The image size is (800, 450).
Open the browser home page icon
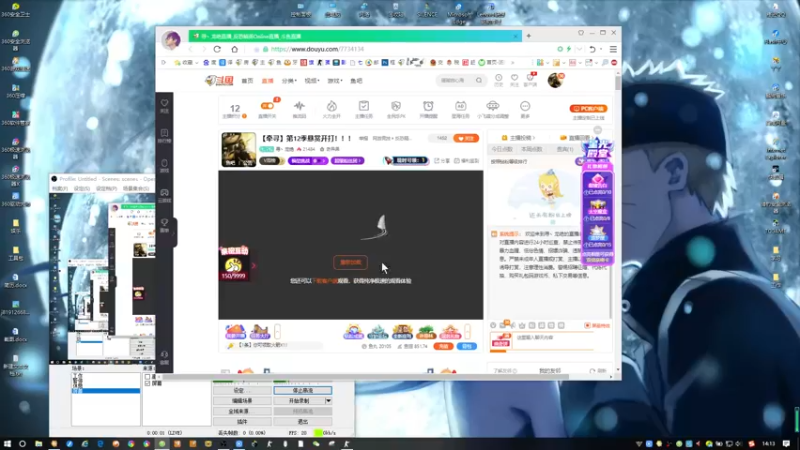pos(235,49)
